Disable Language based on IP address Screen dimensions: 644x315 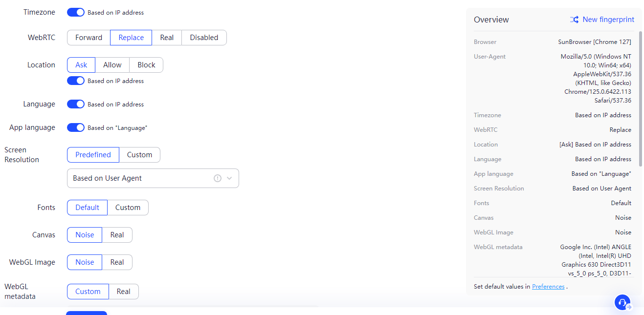click(x=76, y=104)
